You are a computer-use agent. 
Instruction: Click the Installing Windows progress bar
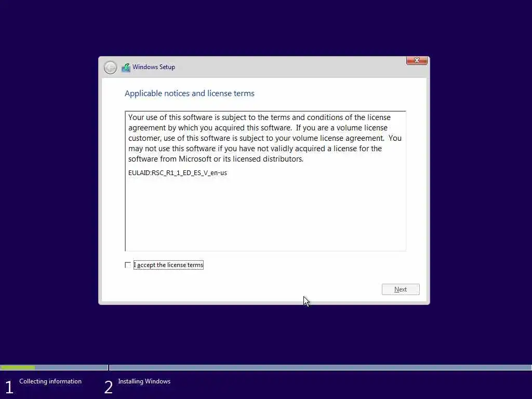[x=320, y=367]
